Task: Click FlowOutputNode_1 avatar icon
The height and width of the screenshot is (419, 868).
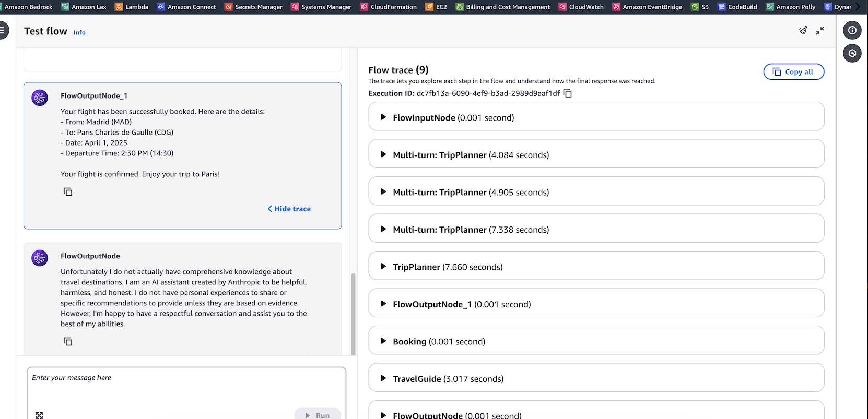Action: [x=40, y=98]
